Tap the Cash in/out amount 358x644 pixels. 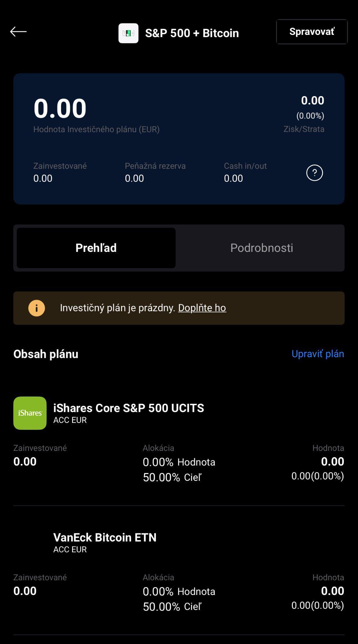click(233, 178)
